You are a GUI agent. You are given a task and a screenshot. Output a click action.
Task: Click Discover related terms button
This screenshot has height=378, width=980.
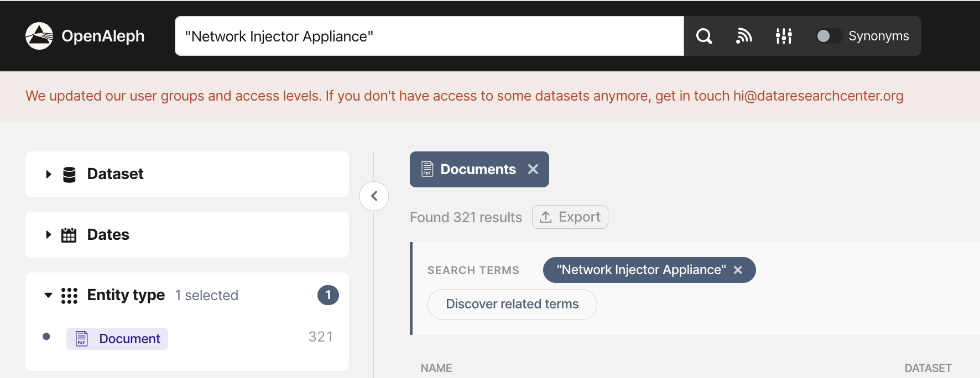click(512, 305)
